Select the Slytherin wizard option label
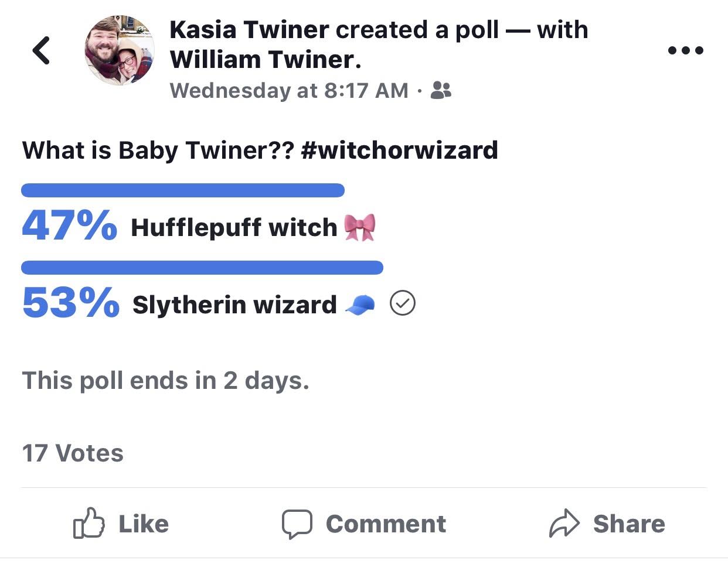 [x=234, y=305]
